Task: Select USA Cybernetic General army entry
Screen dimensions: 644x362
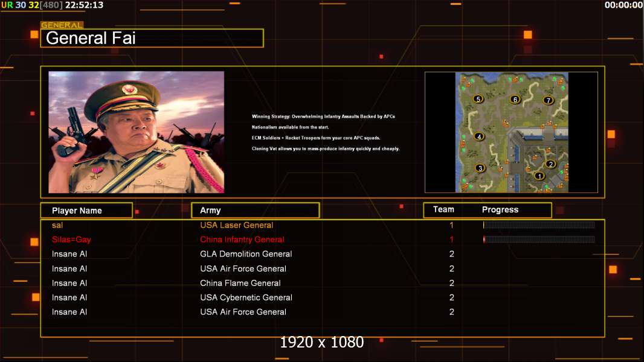Action: 246,297
